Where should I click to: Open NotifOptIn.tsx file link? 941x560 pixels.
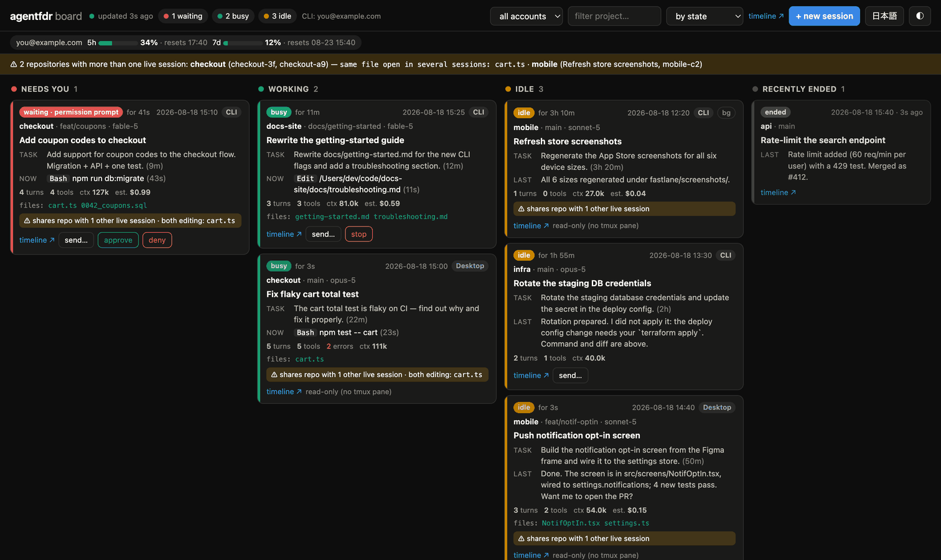[x=571, y=523]
